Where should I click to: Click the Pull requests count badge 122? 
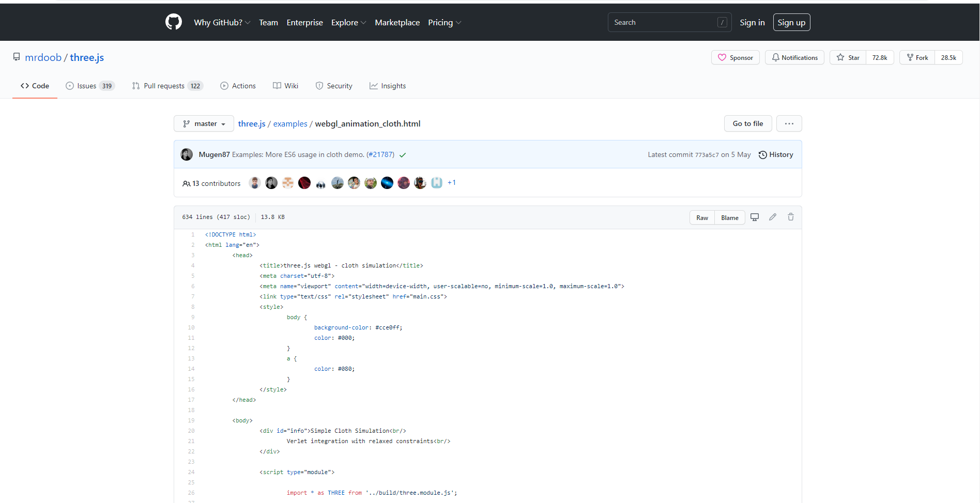pyautogui.click(x=195, y=86)
